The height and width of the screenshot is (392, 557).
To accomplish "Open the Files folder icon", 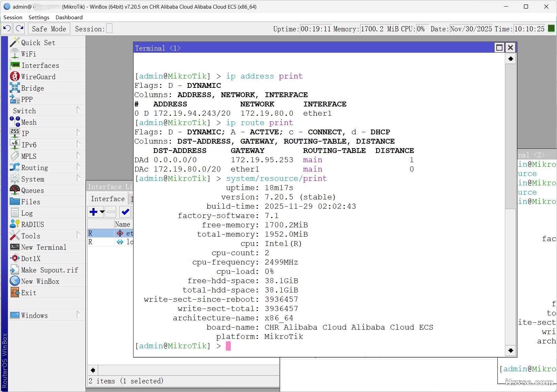I will [14, 202].
